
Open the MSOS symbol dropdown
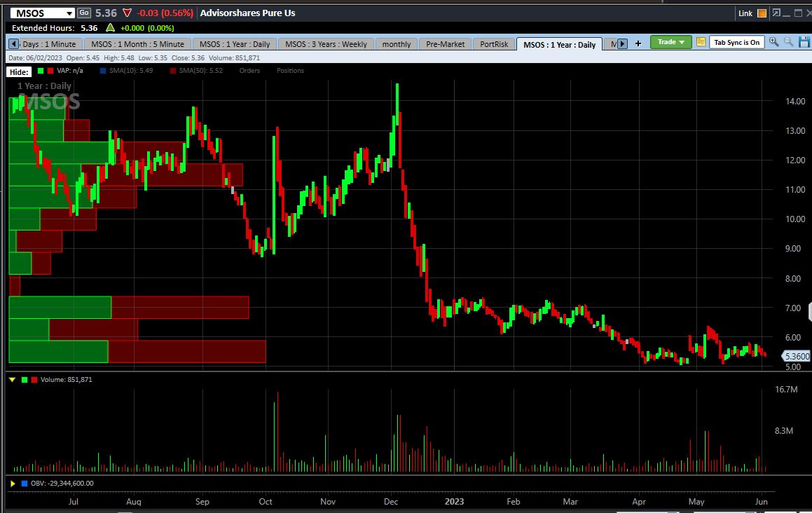coord(69,13)
